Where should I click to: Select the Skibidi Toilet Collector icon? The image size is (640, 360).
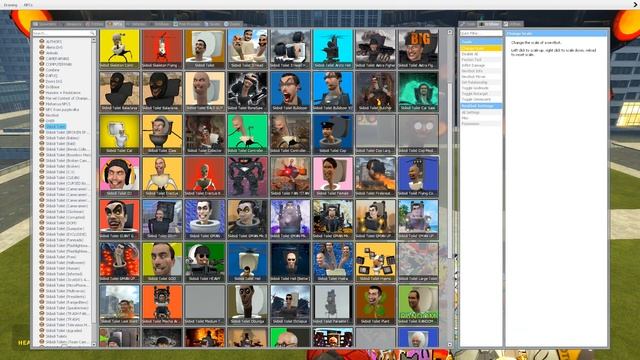[x=204, y=134]
